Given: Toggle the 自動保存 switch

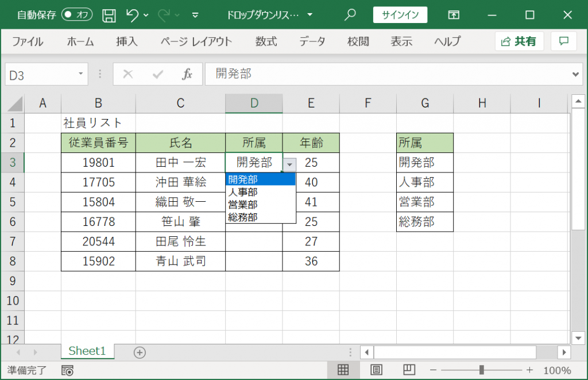Looking at the screenshot, I should [77, 14].
